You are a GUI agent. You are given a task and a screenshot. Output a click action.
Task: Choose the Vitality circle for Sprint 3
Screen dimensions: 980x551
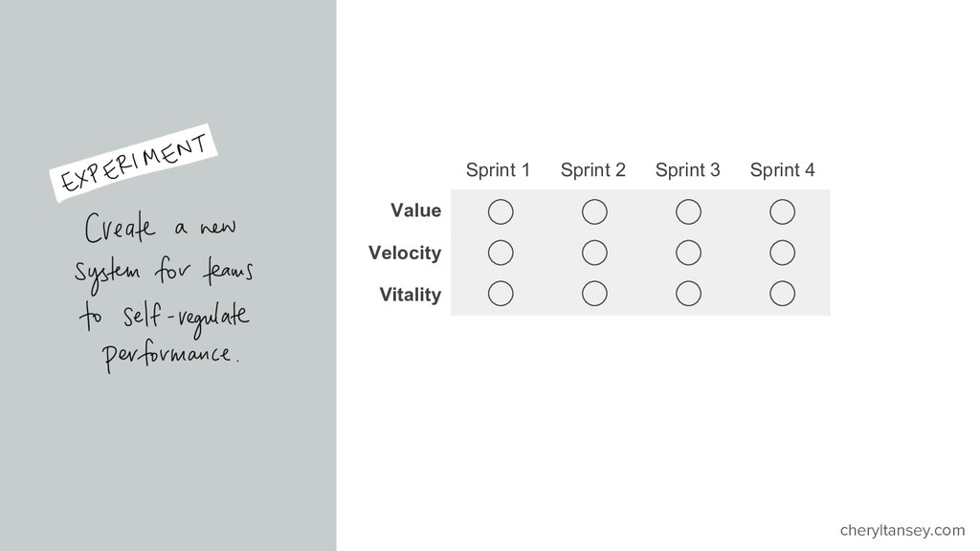pyautogui.click(x=688, y=294)
